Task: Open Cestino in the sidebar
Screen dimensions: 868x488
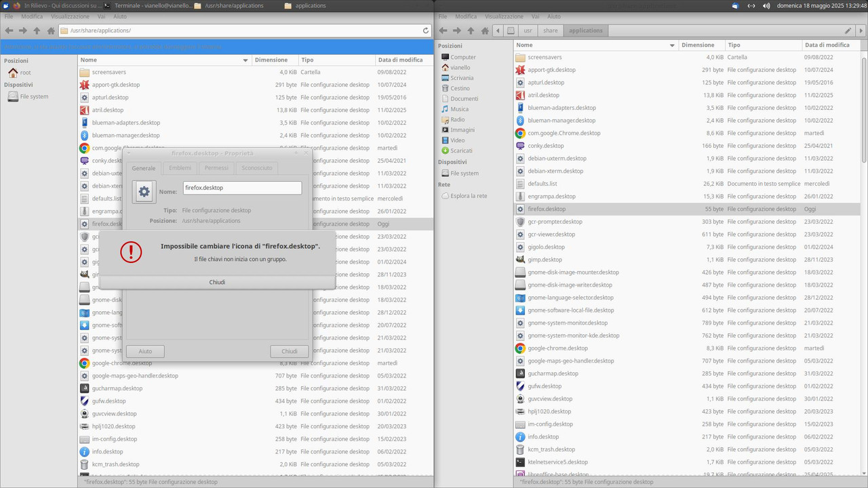Action: (460, 88)
